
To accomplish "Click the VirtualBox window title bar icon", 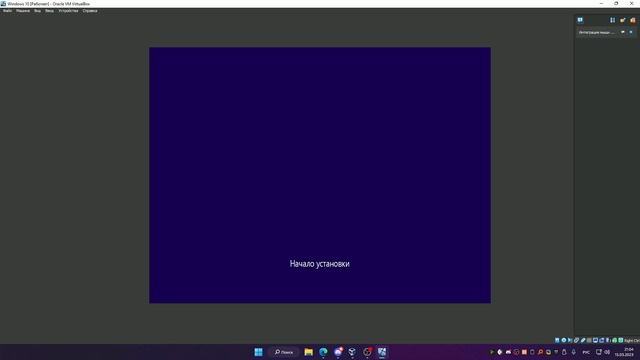I will pos(3,3).
